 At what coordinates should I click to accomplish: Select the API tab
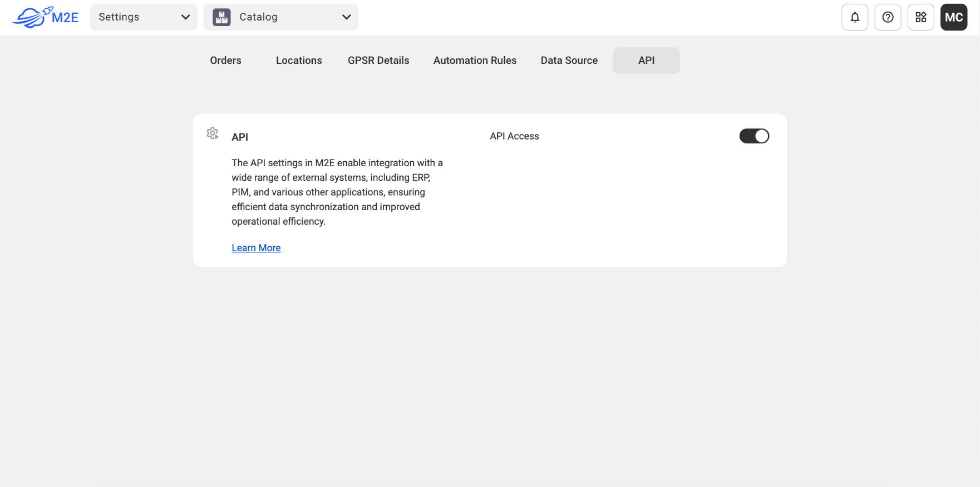click(x=646, y=61)
